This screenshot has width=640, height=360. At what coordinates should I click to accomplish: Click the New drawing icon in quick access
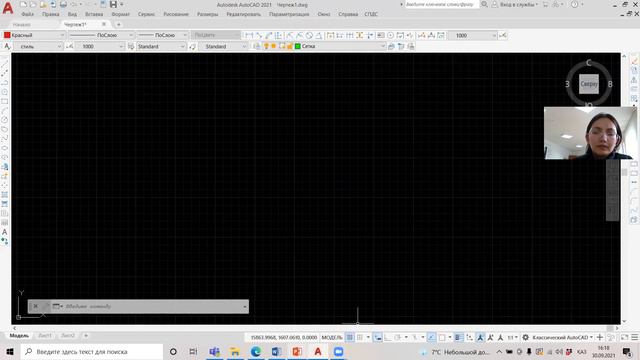(x=23, y=4)
